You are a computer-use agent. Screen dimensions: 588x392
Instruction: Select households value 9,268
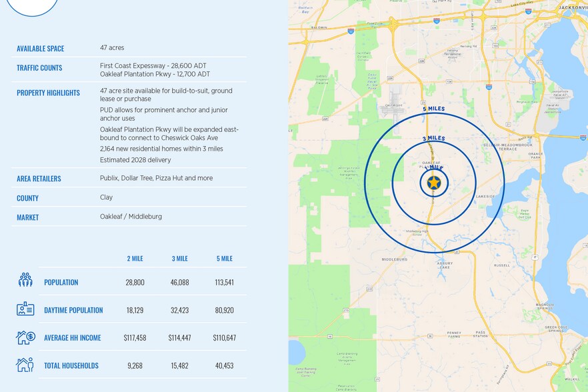(135, 366)
